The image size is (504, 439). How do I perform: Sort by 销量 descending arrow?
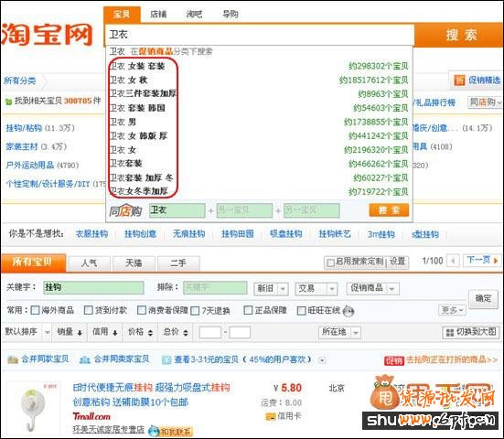(x=80, y=333)
